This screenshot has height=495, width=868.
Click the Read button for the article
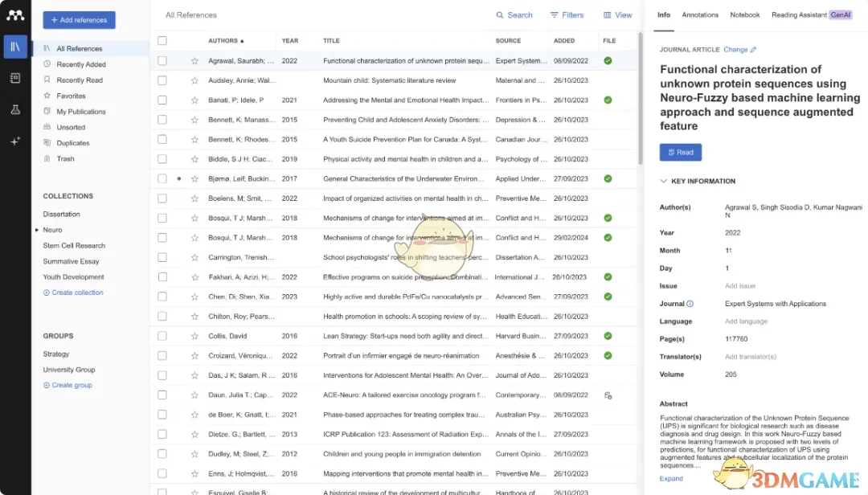(x=680, y=153)
